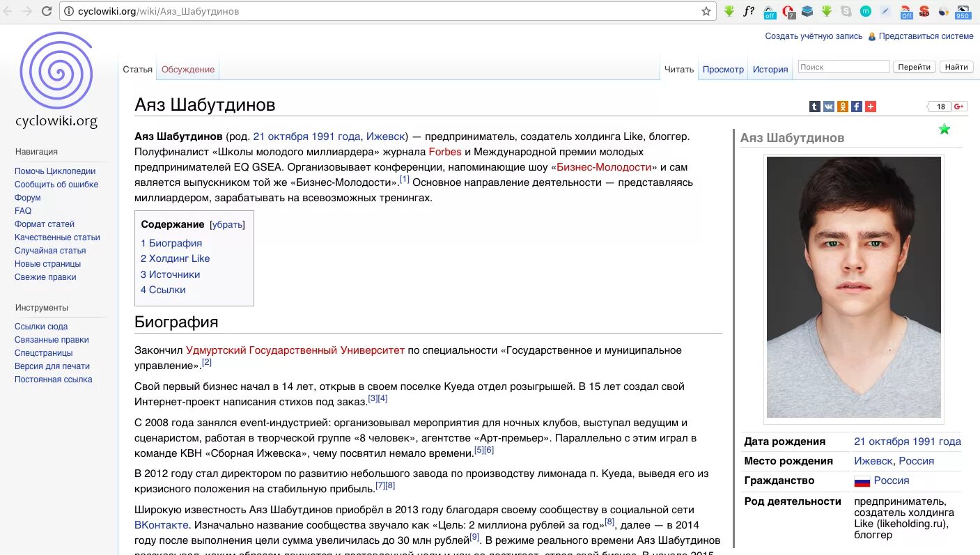
Task: Open Формат статей in the sidebar
Action: click(45, 224)
